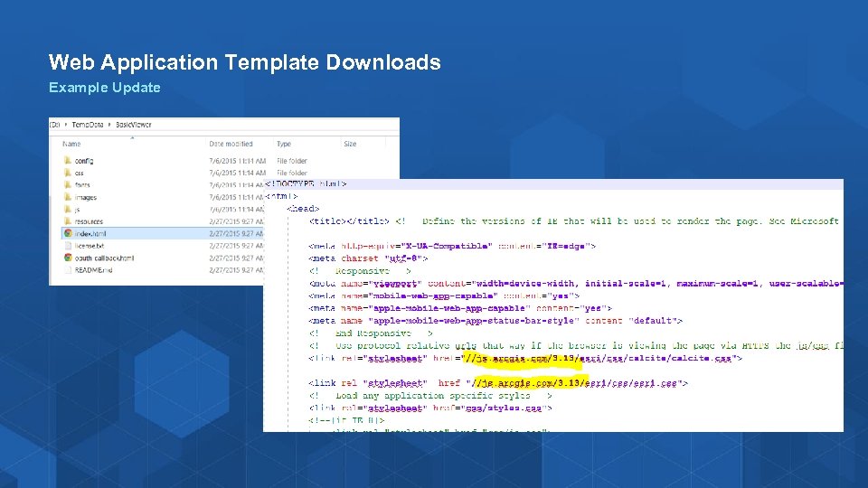Open the js folder icon
Viewport: 868px width, 488px height.
click(x=68, y=209)
